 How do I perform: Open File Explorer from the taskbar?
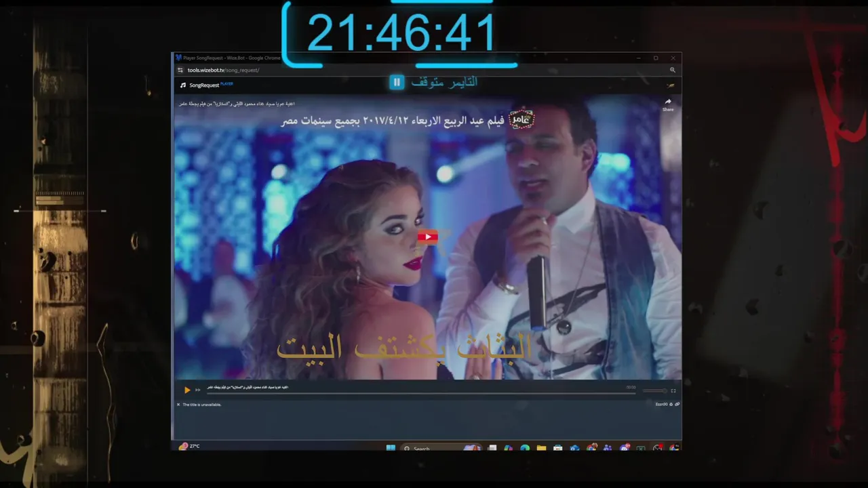click(x=541, y=448)
